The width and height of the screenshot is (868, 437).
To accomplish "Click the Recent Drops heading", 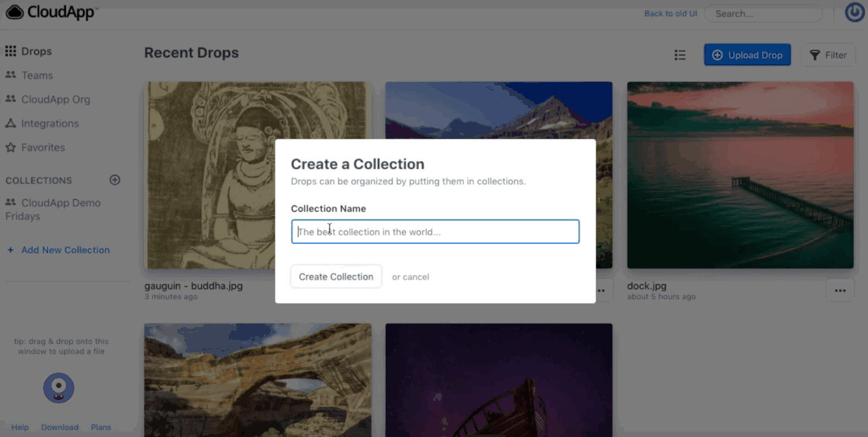I will [x=191, y=53].
